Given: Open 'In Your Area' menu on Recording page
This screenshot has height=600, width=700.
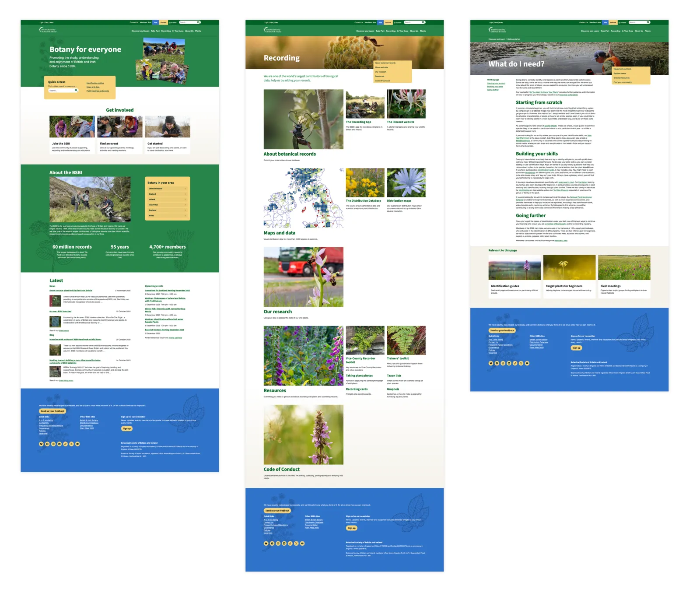Looking at the screenshot, I should pyautogui.click(x=402, y=31).
